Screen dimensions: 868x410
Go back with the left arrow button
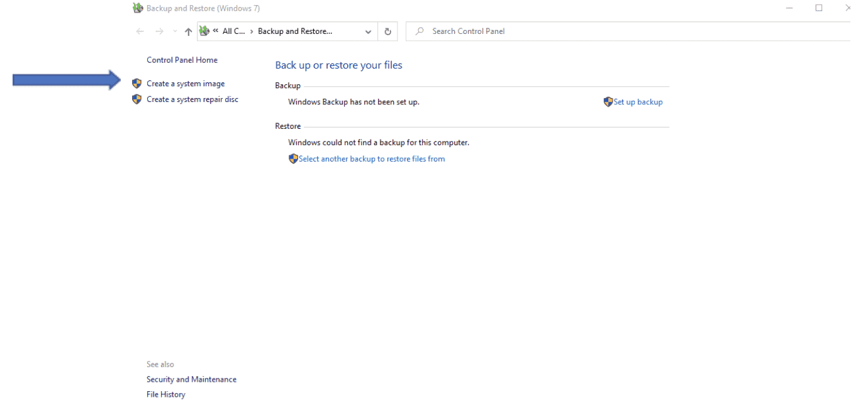140,31
